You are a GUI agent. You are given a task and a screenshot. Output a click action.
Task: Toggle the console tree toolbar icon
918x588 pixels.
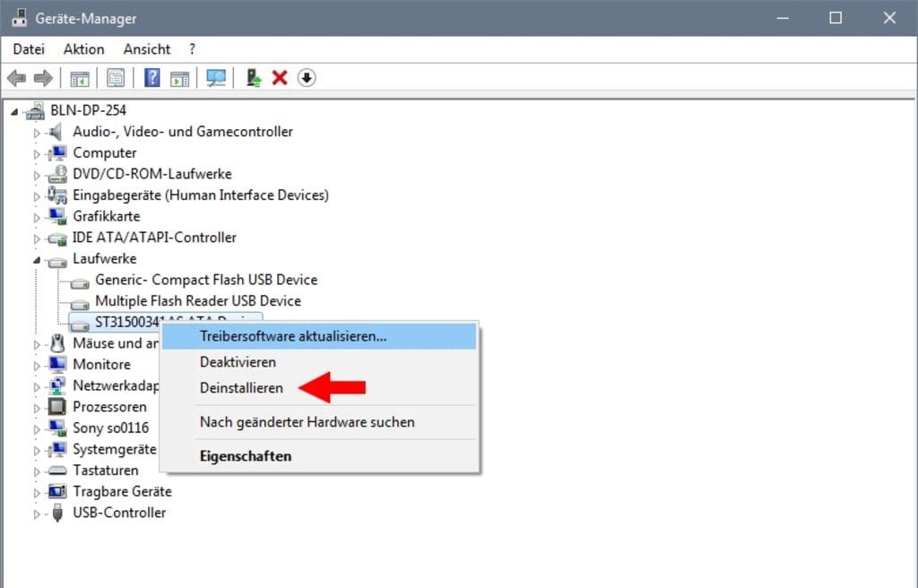[80, 78]
